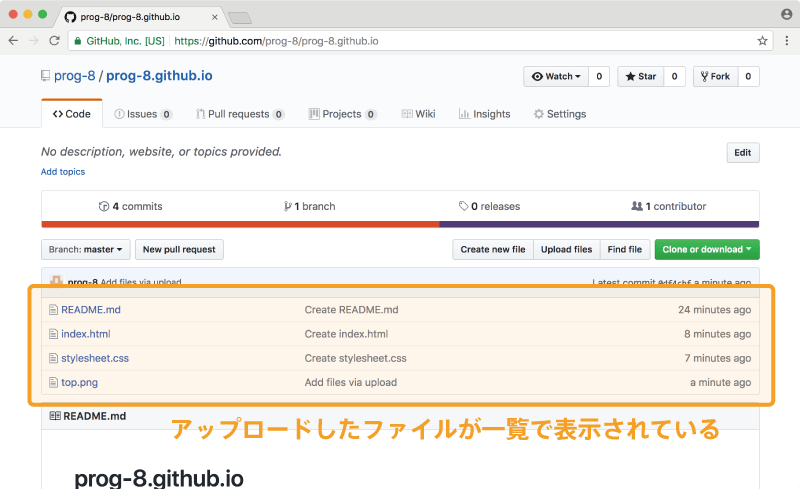Open the prog-8 owner link
This screenshot has width=800, height=489.
74,76
